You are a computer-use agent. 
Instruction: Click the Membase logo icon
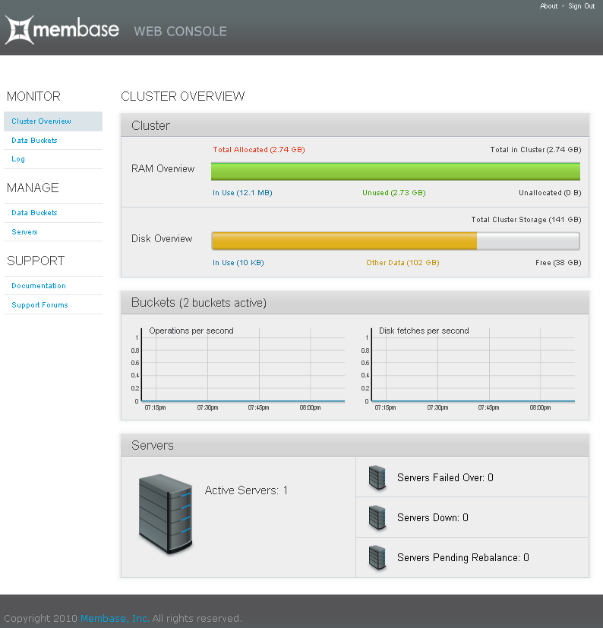pyautogui.click(x=19, y=30)
